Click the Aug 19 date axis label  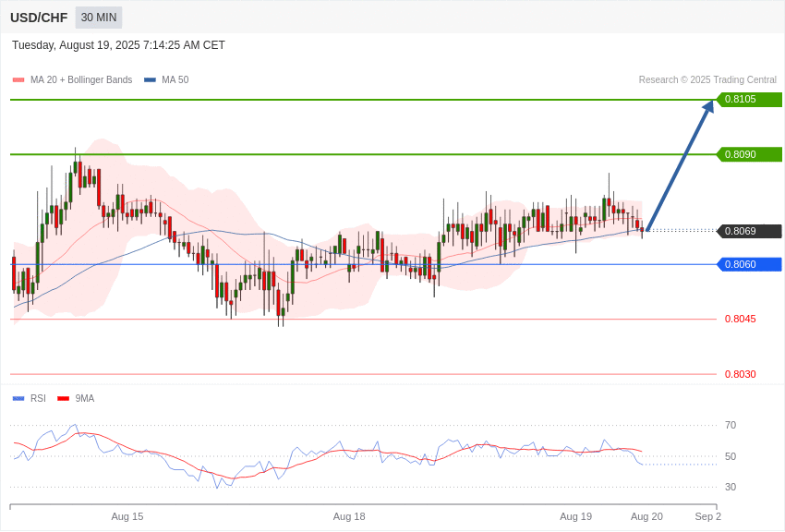click(x=575, y=516)
